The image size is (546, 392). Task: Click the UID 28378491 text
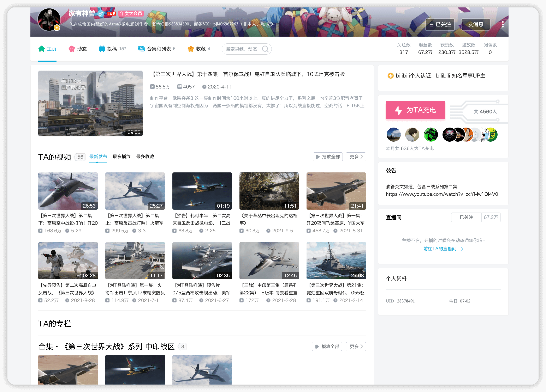[400, 301]
